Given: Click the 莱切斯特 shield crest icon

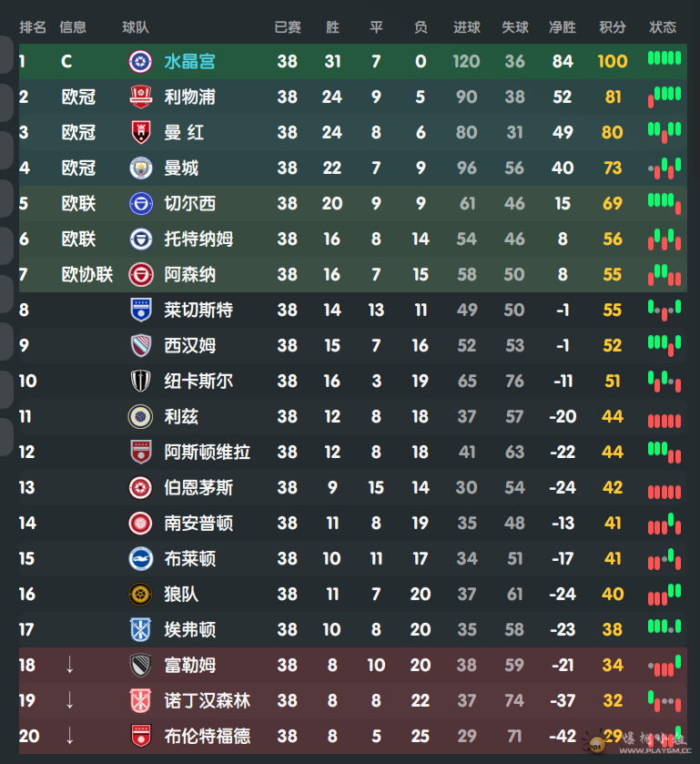Looking at the screenshot, I should [141, 310].
